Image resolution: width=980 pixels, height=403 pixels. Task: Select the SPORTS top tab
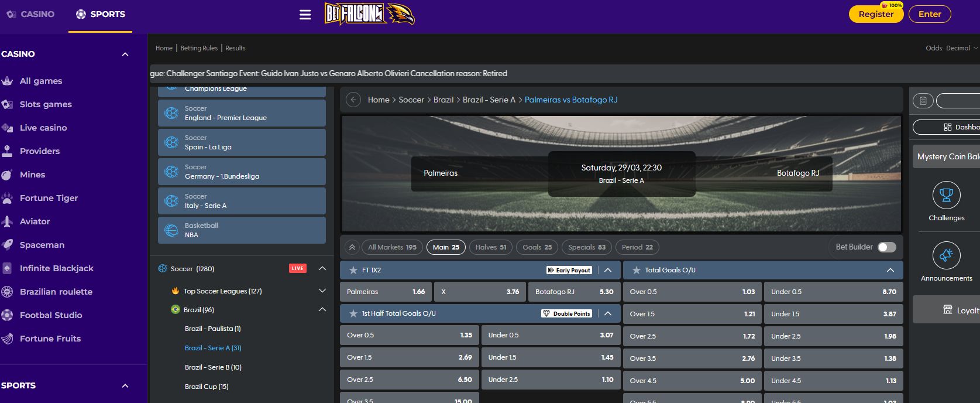100,15
